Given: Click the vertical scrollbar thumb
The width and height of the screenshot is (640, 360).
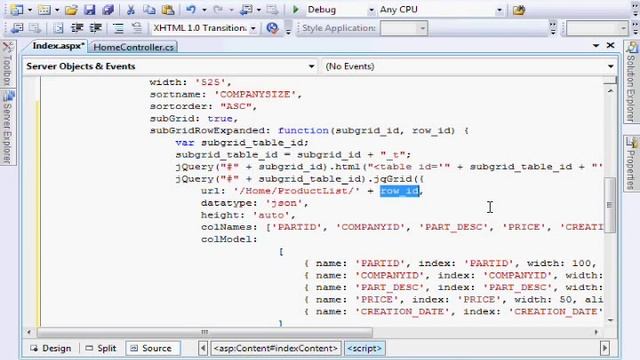Looking at the screenshot, I should 610,205.
